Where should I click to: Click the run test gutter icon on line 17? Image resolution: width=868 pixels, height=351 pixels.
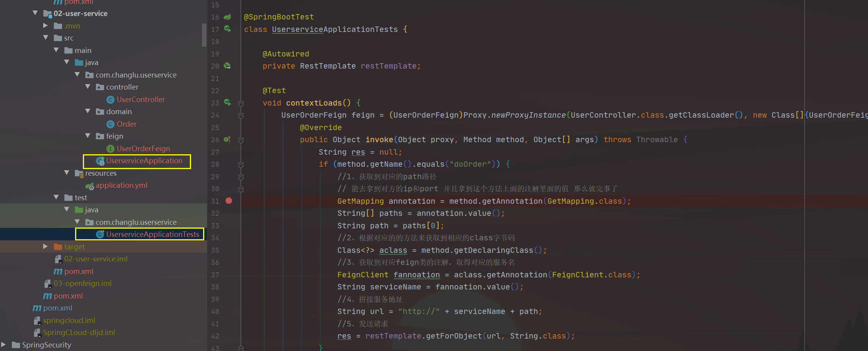point(228,29)
